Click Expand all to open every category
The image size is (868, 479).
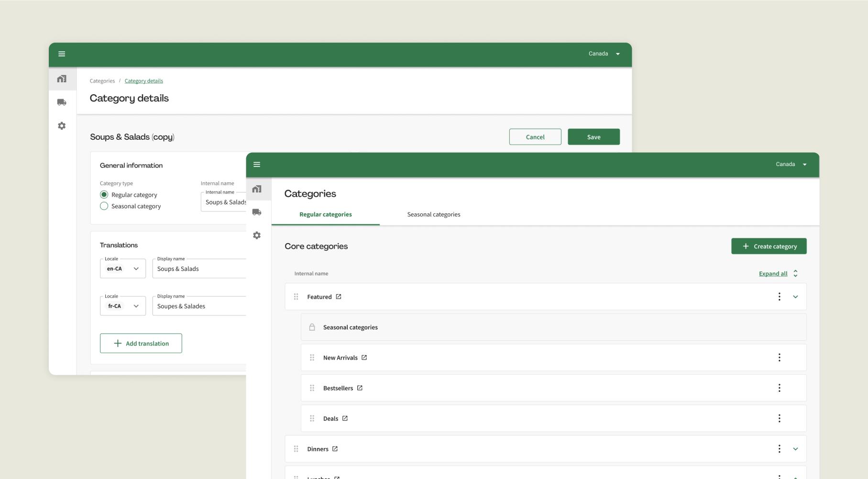coord(773,273)
